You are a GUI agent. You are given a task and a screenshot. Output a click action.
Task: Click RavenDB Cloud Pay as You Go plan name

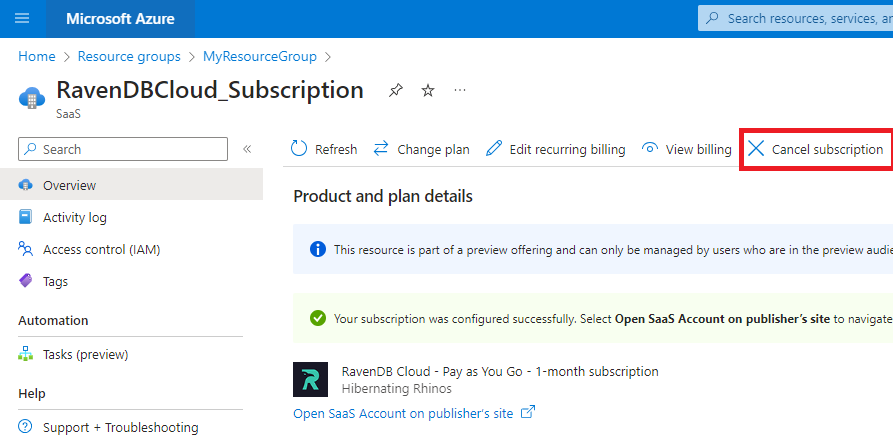point(500,371)
